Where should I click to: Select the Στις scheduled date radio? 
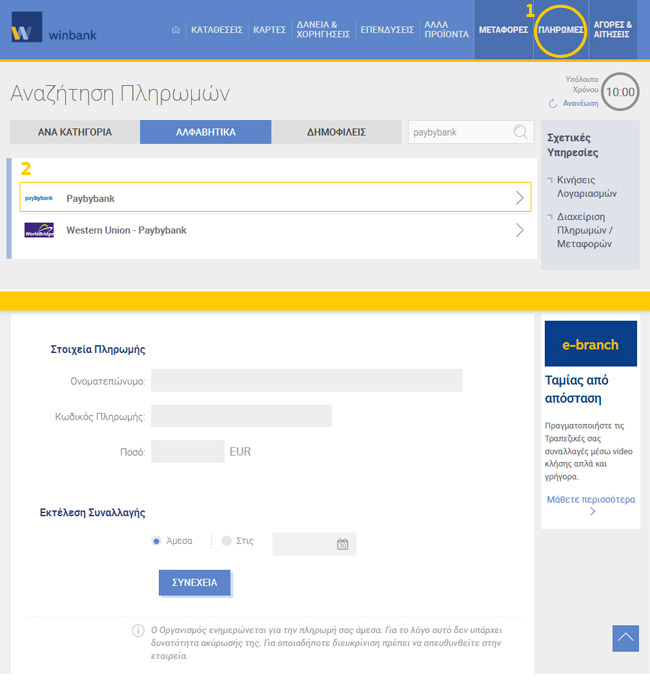[x=227, y=541]
